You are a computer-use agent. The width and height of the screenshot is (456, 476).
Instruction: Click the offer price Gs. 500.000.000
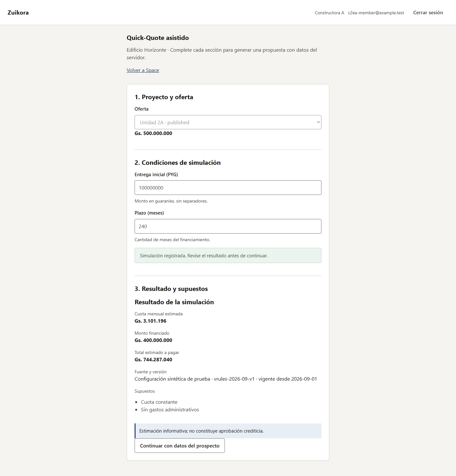point(153,133)
